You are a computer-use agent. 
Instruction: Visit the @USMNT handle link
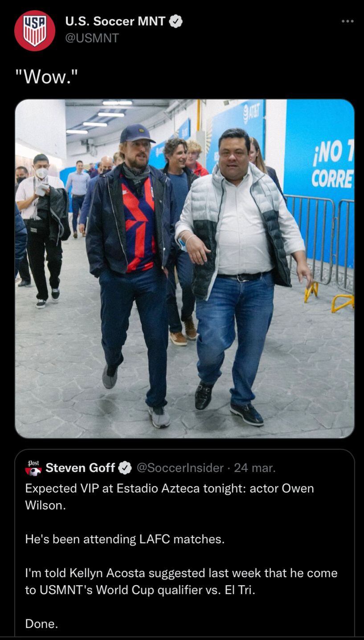tap(92, 38)
